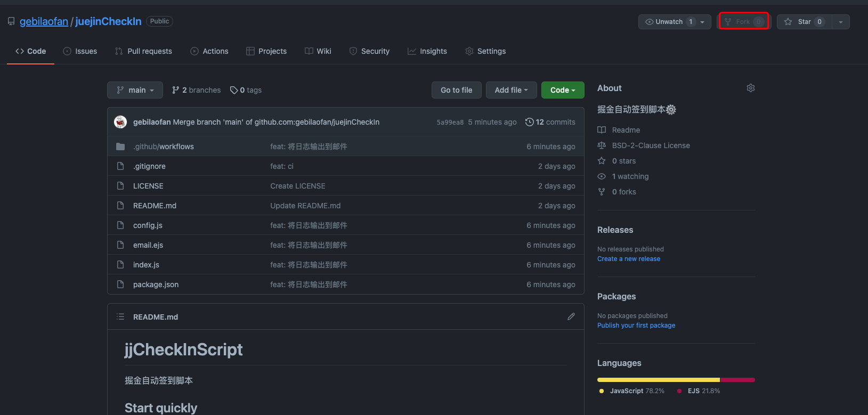Open the package.json file
Image resolution: width=868 pixels, height=415 pixels.
click(156, 284)
